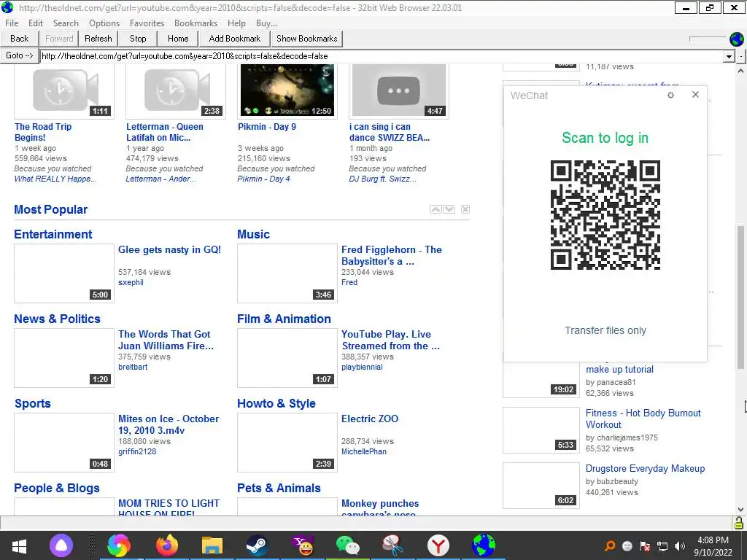Open the Bookmarks menu
Screen dimensions: 747x560
click(x=196, y=23)
